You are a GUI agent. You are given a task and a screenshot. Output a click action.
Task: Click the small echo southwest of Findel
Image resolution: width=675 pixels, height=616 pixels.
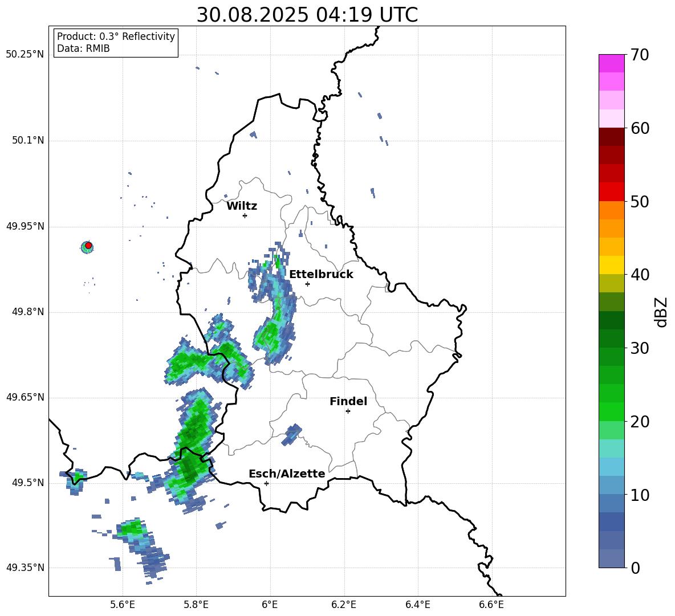coord(292,434)
